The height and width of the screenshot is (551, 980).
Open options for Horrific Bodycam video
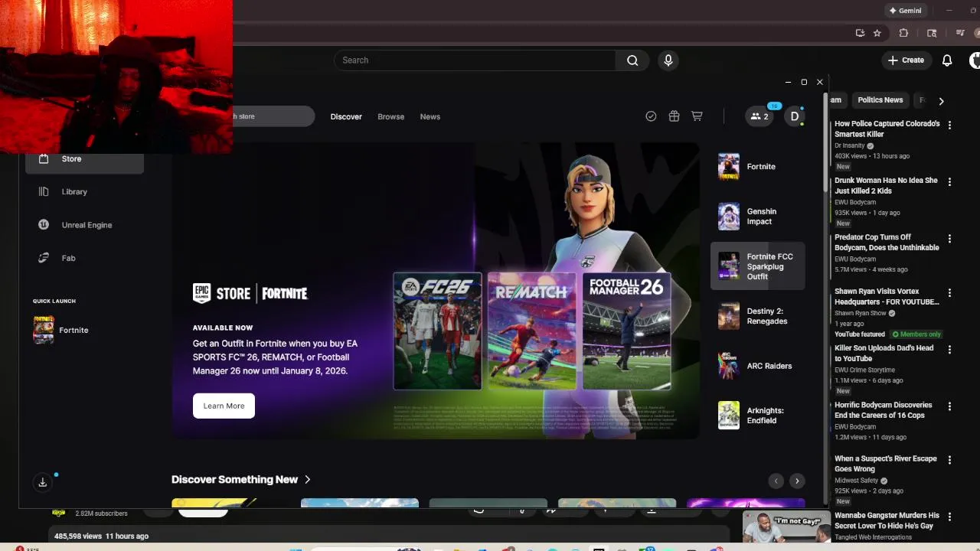pyautogui.click(x=949, y=406)
